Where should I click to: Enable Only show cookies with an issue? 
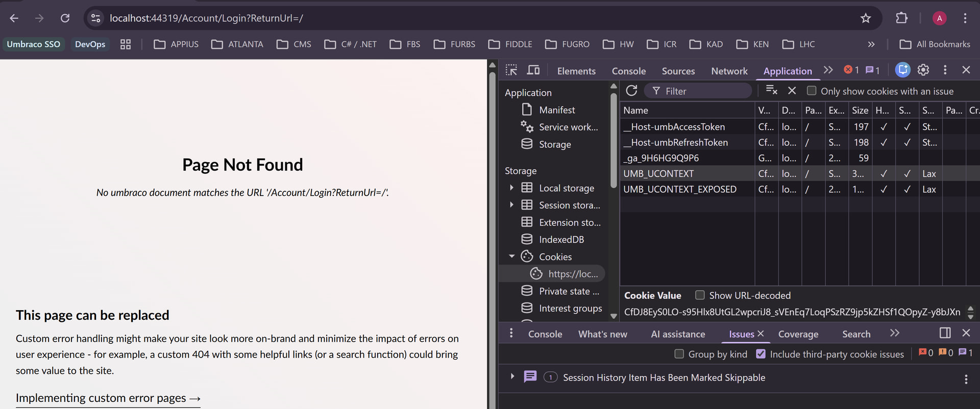[811, 91]
